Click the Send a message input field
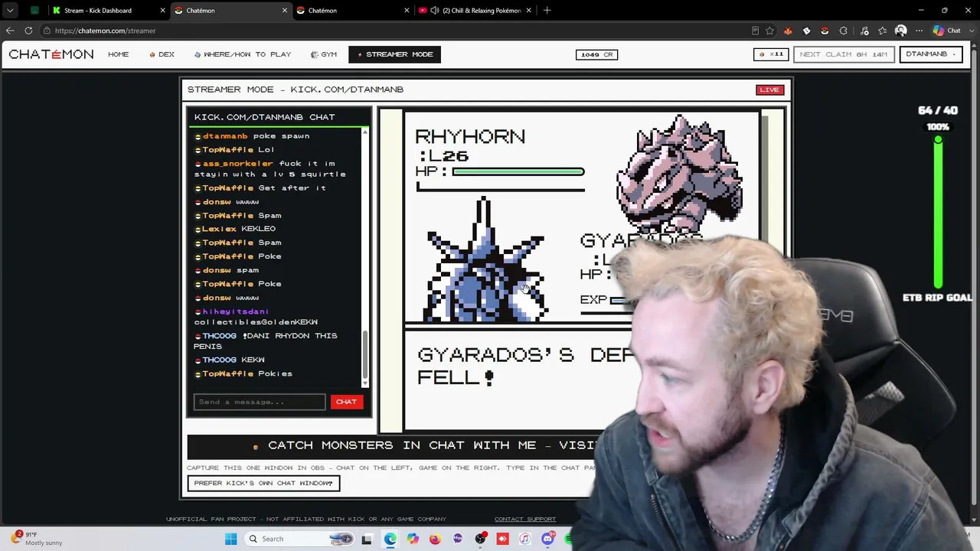Viewport: 980px width, 551px height. (x=260, y=402)
